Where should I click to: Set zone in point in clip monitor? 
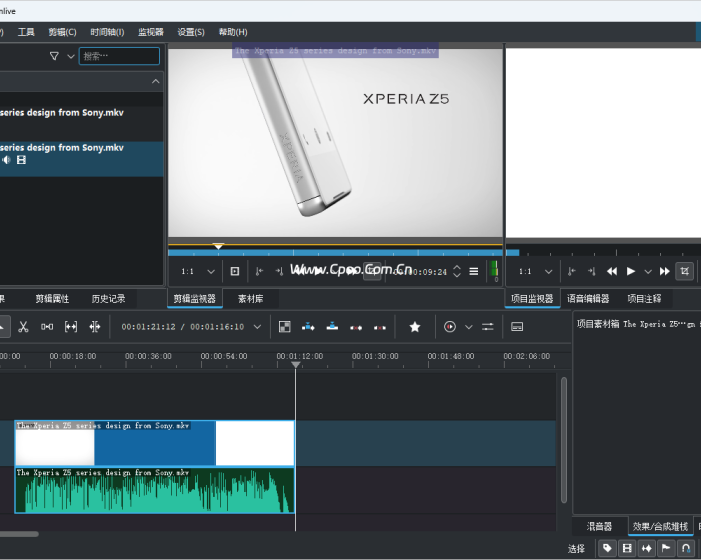(259, 271)
